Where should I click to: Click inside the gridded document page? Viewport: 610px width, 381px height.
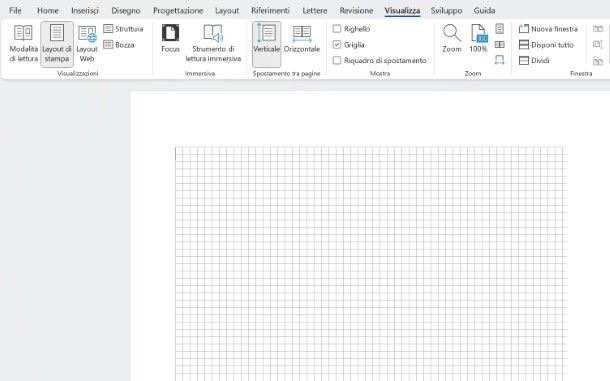370,263
